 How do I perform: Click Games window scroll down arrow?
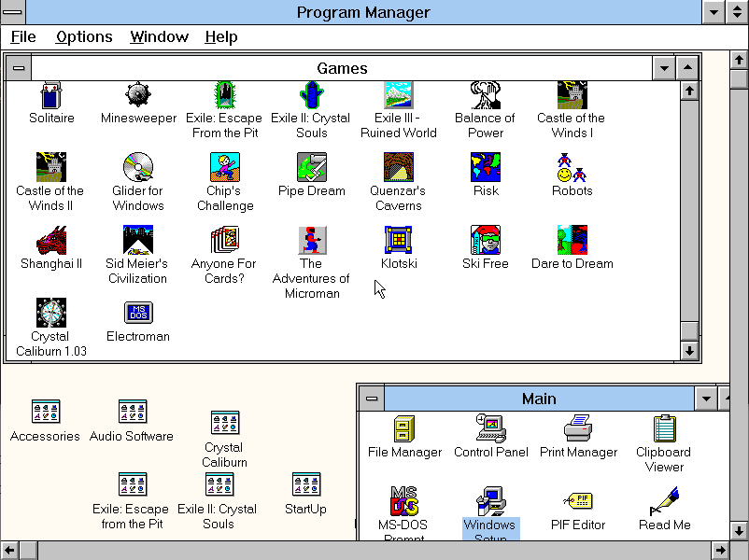click(689, 351)
